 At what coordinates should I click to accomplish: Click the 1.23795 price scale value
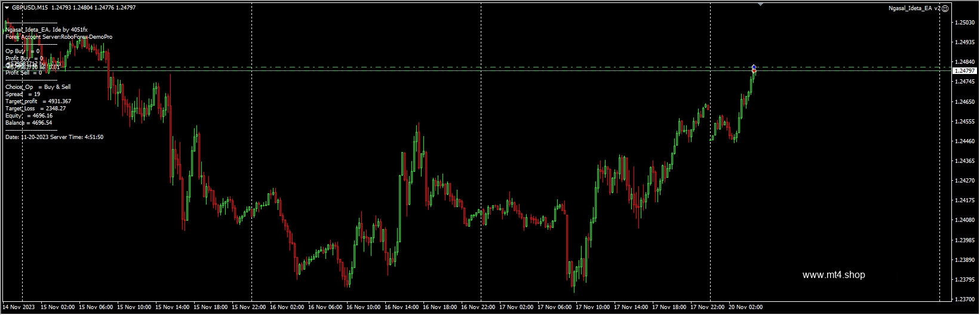[965, 280]
